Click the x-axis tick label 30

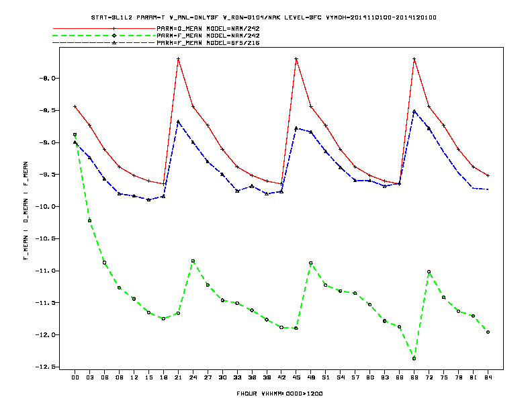222,377
